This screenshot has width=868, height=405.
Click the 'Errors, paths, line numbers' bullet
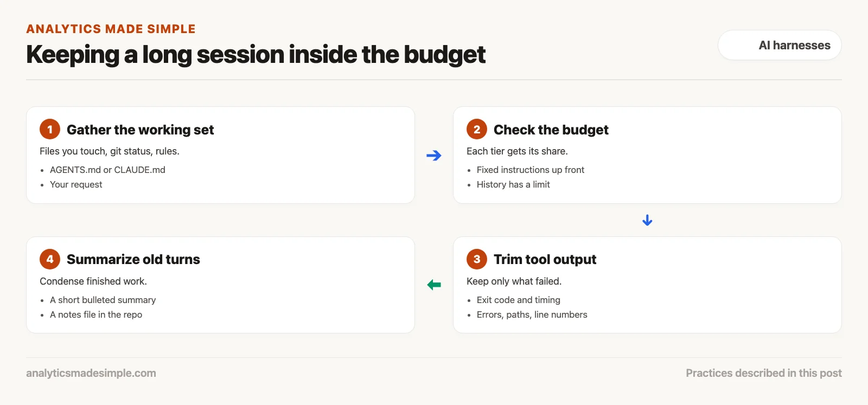click(x=532, y=314)
